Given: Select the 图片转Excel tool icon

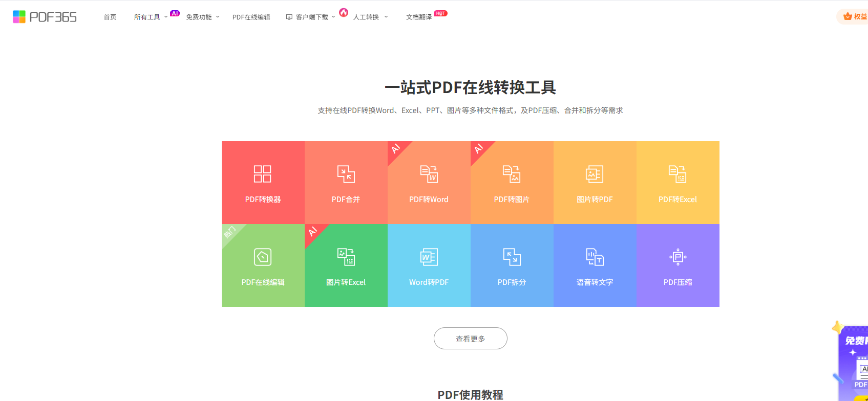Looking at the screenshot, I should (346, 257).
